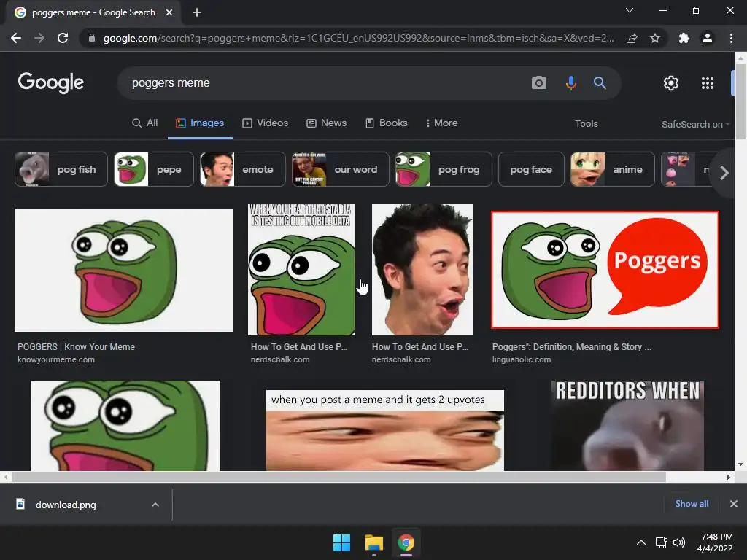The width and height of the screenshot is (747, 560).
Task: Close the poggers meme tab
Action: pos(169,12)
